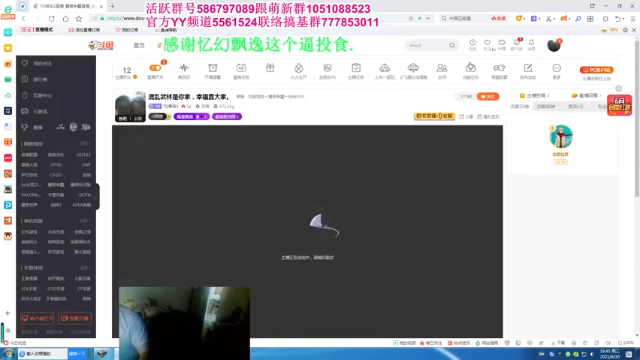Open the trophy 赛事 sidebar item
Image resolution: width=640 pixels, height=360 pixels.
(33, 127)
